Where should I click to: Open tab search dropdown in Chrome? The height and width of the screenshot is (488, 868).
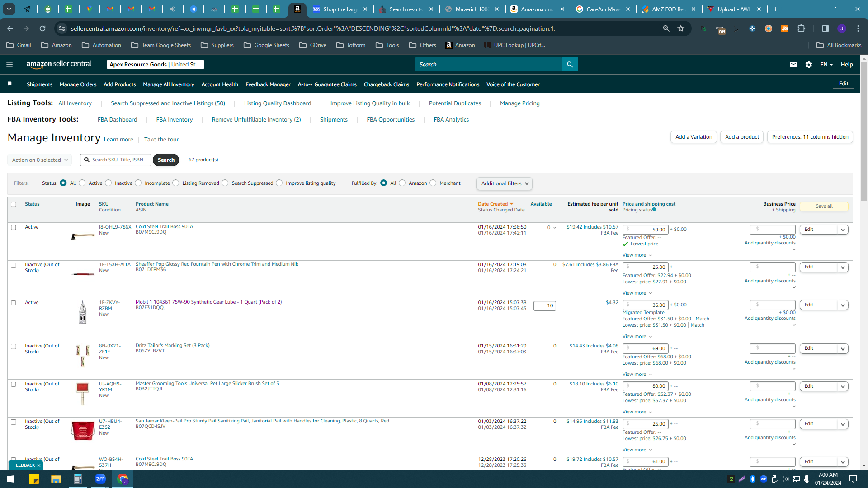pos(9,9)
